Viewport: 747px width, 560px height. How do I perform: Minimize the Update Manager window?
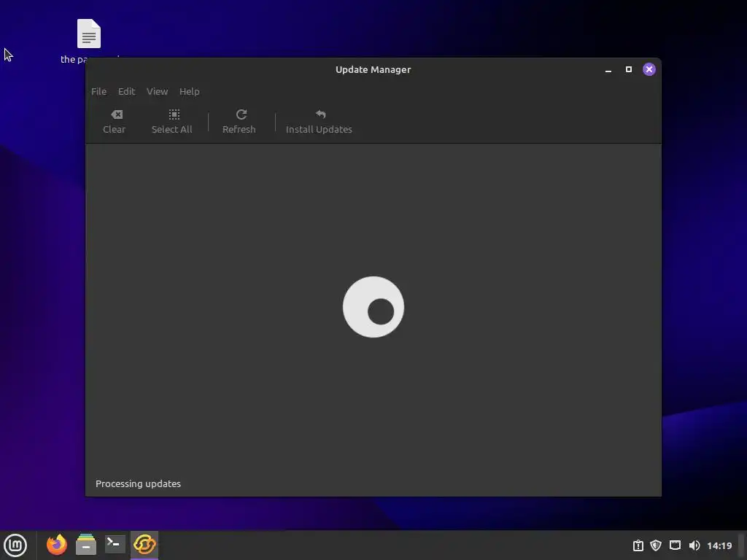coord(608,69)
